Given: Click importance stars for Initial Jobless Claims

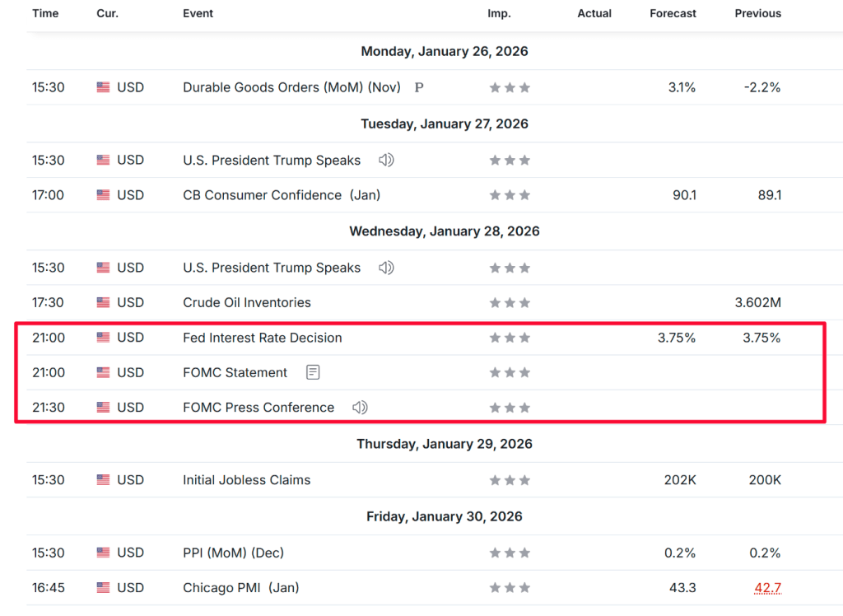Looking at the screenshot, I should pos(510,480).
